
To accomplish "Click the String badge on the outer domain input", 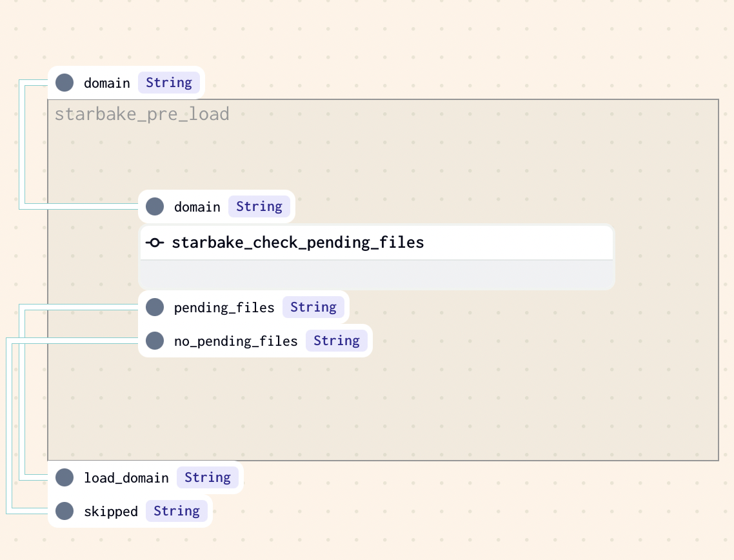I will coord(169,83).
